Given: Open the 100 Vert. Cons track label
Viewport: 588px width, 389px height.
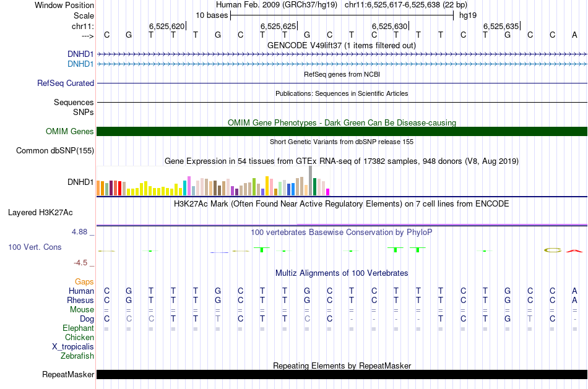Looking at the screenshot, I should tap(35, 247).
